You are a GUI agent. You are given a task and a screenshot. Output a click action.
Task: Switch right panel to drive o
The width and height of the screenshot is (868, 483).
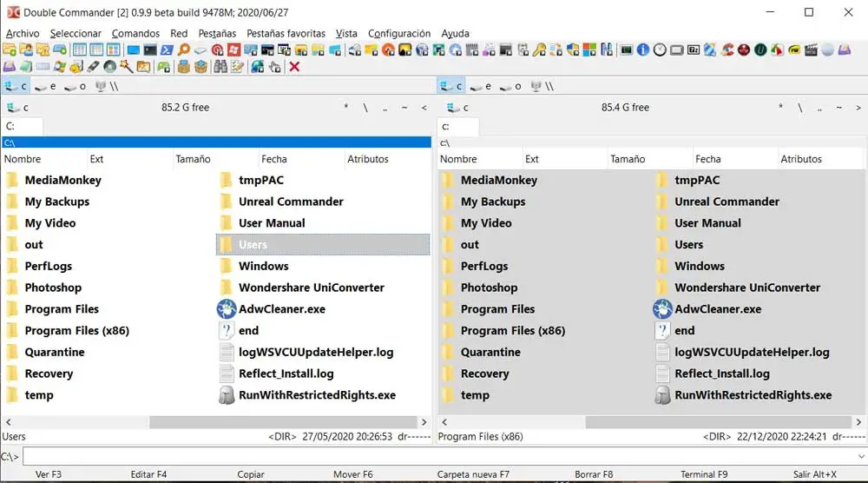click(x=510, y=86)
